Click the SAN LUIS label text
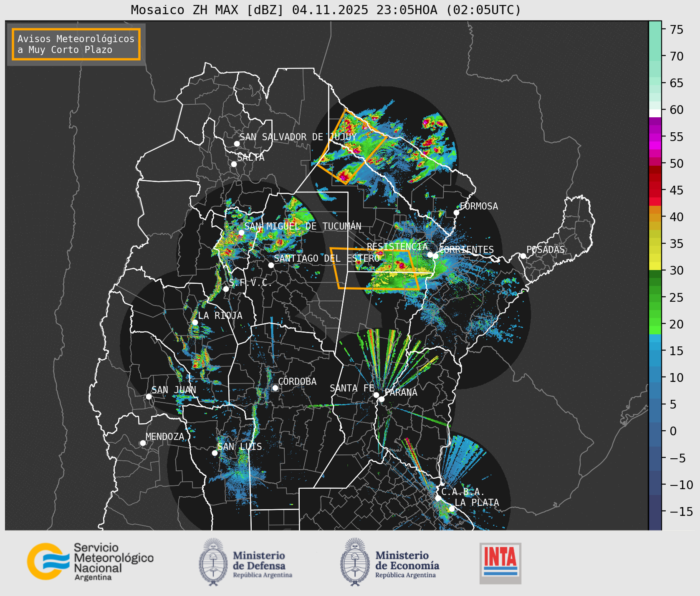700x596 pixels. click(240, 447)
